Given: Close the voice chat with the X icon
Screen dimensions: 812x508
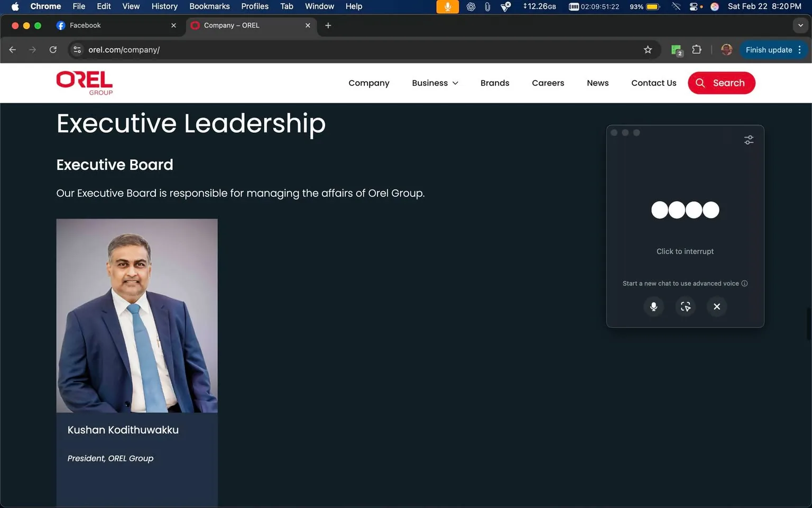Looking at the screenshot, I should click(x=717, y=306).
